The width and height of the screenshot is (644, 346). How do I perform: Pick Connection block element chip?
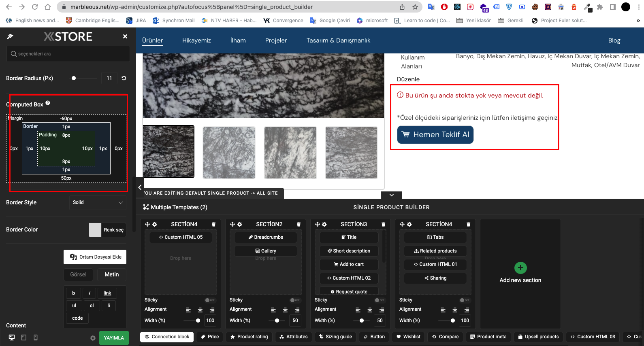click(167, 337)
